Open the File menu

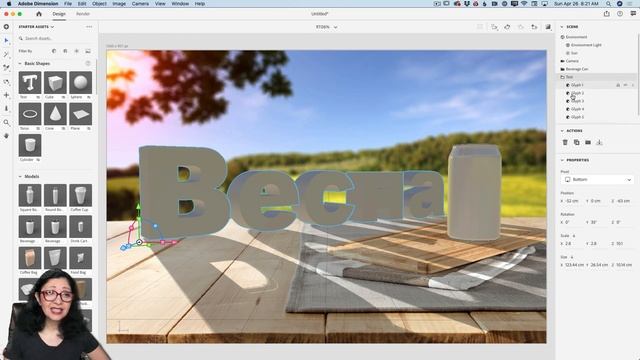68,4
